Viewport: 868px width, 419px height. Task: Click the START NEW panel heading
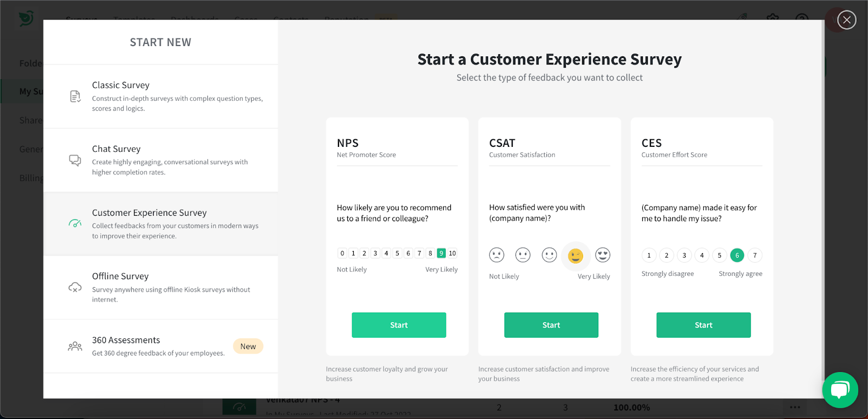point(161,42)
